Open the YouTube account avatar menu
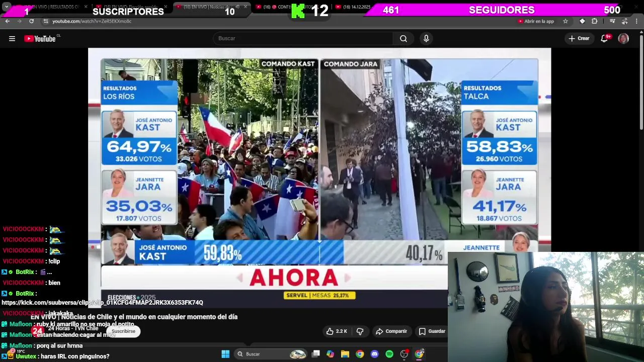Viewport: 644px width, 362px height. click(x=623, y=39)
